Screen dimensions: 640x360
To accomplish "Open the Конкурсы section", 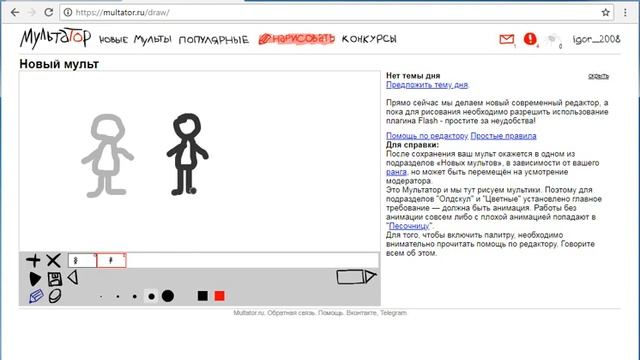I will coord(369,39).
